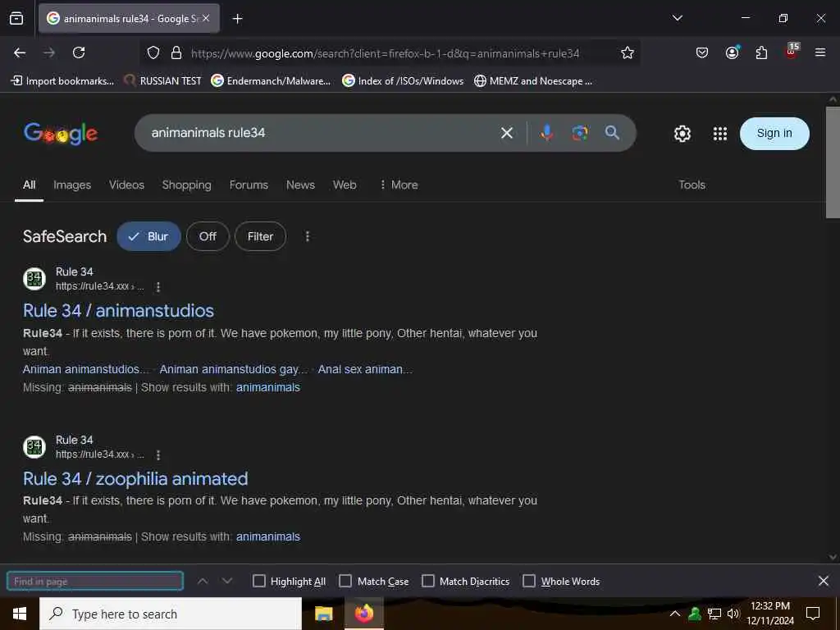The image size is (840, 630).
Task: Open the Windows Start menu
Action: pos(20,614)
